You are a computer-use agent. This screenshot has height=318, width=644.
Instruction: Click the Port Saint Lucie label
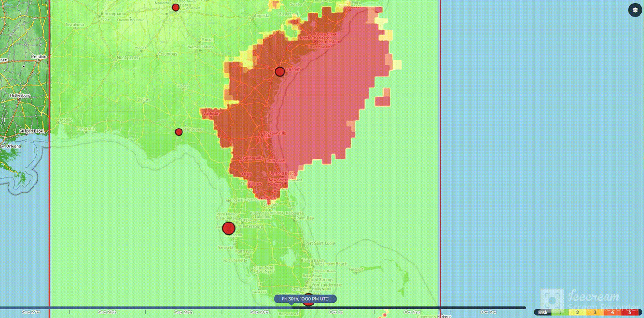(319, 243)
